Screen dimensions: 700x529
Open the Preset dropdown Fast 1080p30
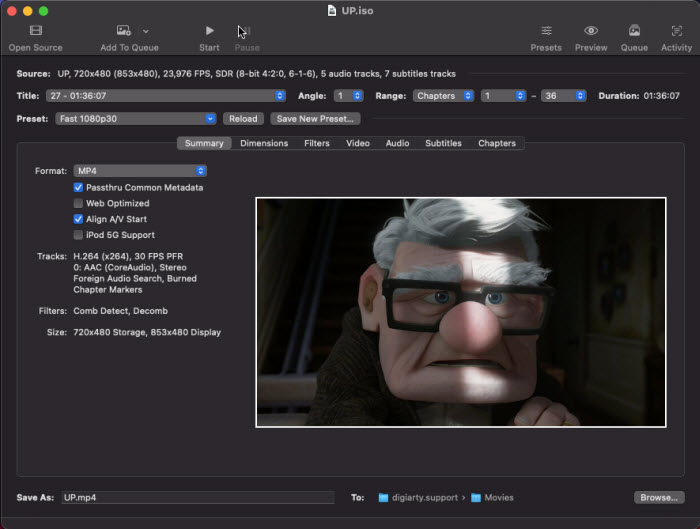[x=136, y=119]
